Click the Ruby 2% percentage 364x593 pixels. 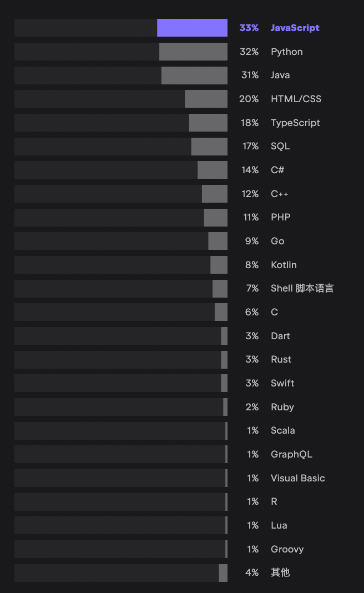252,407
